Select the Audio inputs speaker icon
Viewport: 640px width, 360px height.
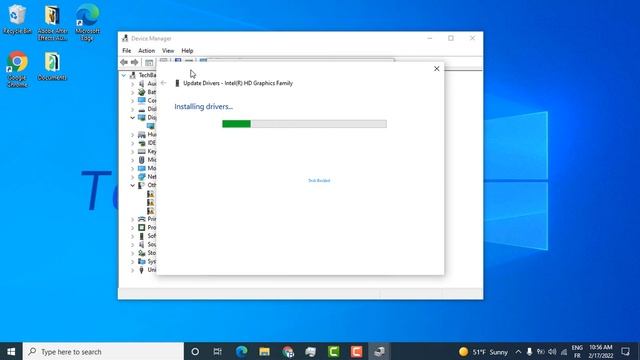(142, 84)
